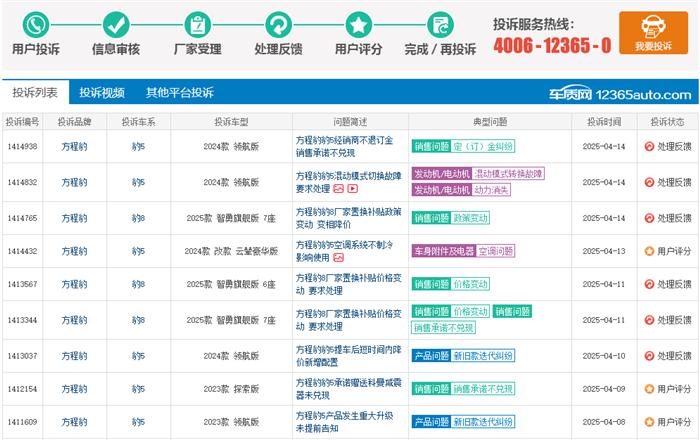
Task: Click the 用户评分 star step icon
Action: 359,25
